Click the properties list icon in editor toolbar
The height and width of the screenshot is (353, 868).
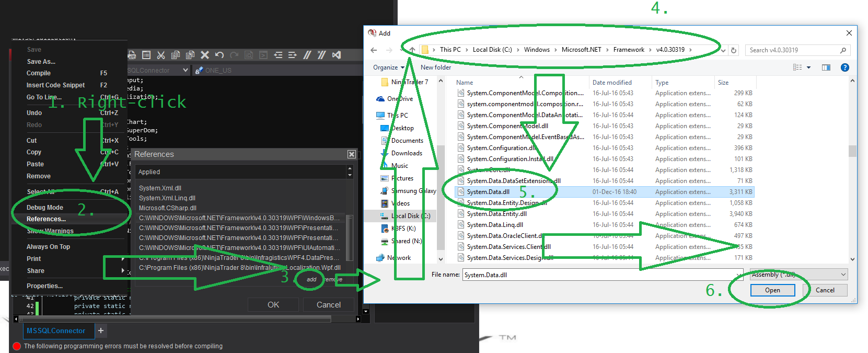click(x=146, y=55)
